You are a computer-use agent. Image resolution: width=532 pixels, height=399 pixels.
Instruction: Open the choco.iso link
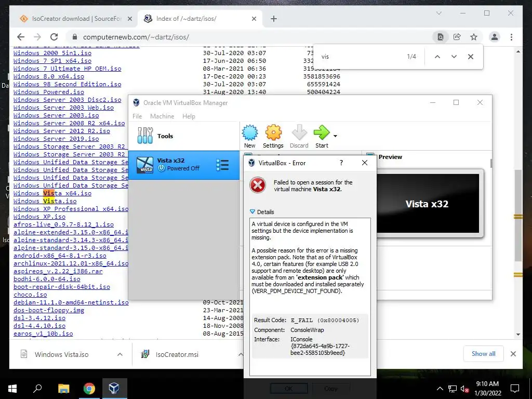click(x=30, y=295)
